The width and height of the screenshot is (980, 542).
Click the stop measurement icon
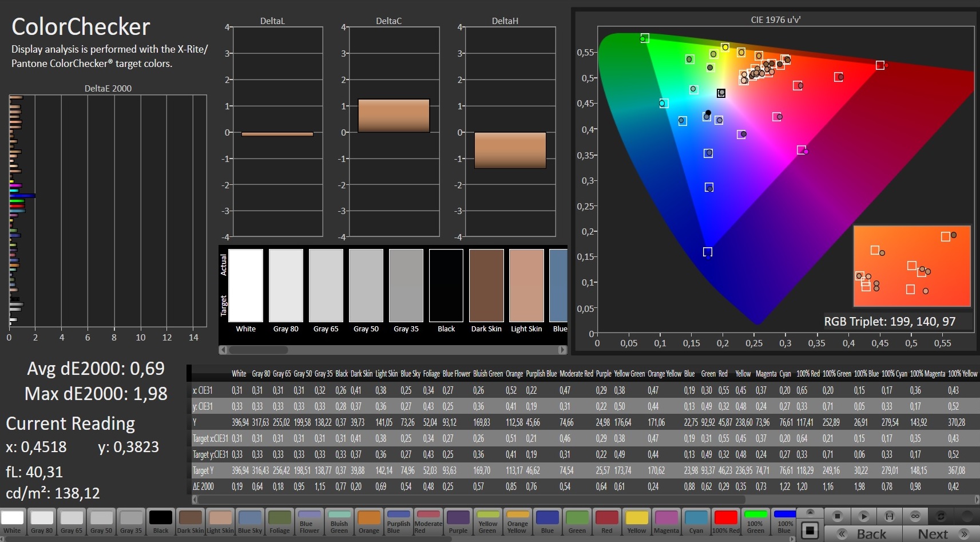pos(837,516)
